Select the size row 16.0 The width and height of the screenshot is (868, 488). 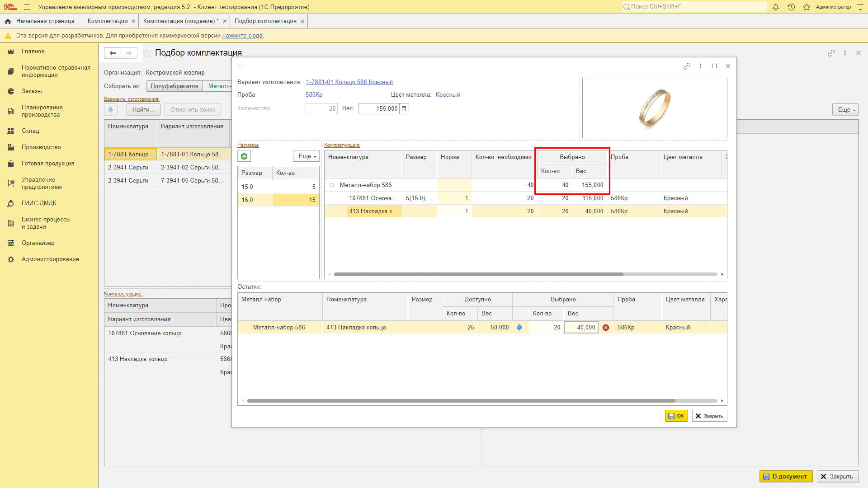click(278, 200)
